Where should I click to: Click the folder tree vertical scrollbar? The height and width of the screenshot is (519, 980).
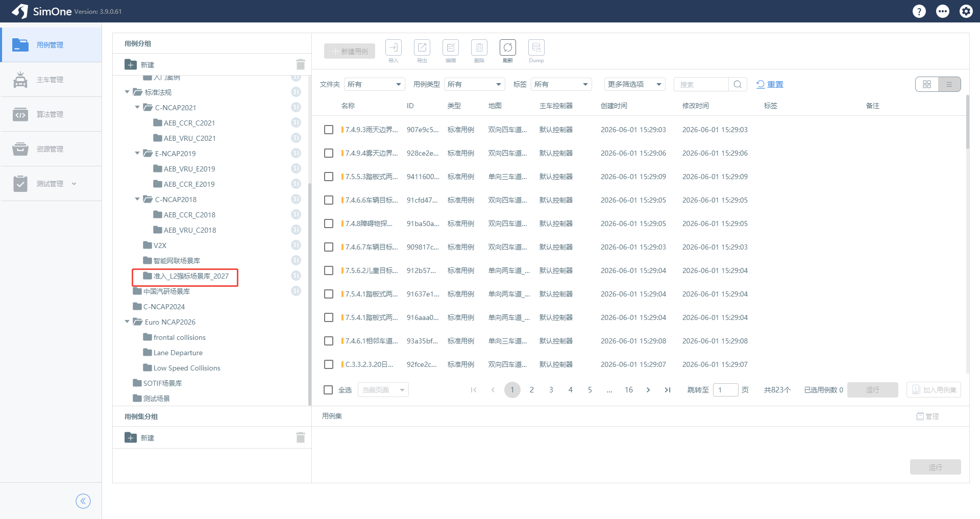309,293
